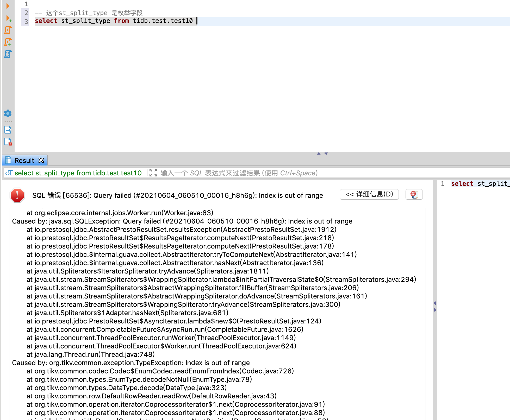Collapse details with 详细信息(D) button
Viewport: 510px width, 420px height.
369,194
